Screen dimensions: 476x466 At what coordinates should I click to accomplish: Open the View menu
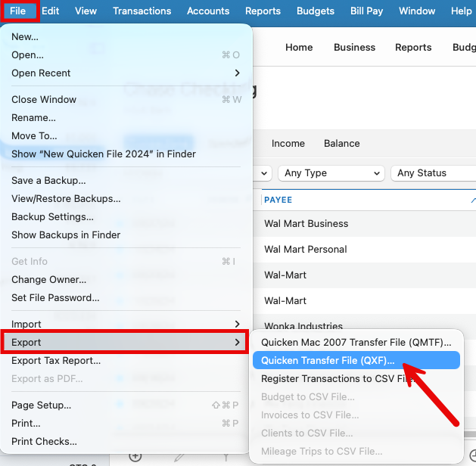pos(86,11)
